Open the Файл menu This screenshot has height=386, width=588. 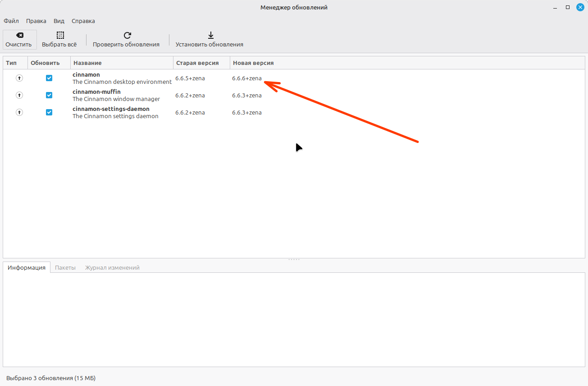(x=11, y=21)
